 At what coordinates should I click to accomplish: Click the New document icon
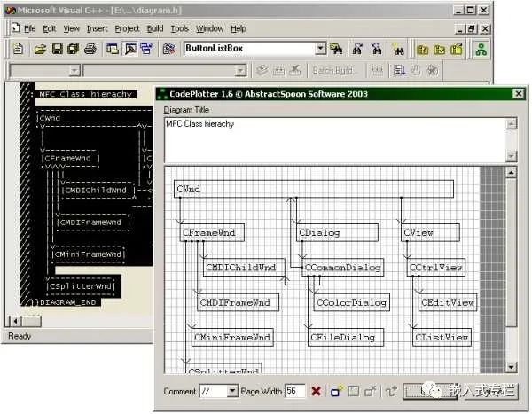[17, 49]
